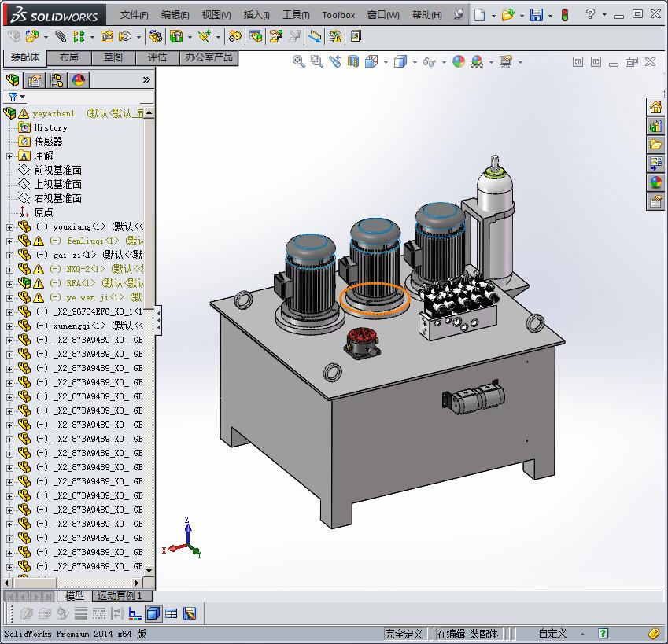Screen dimensions: 668x644
Task: Toggle the origin axes display button
Action: 135,613
